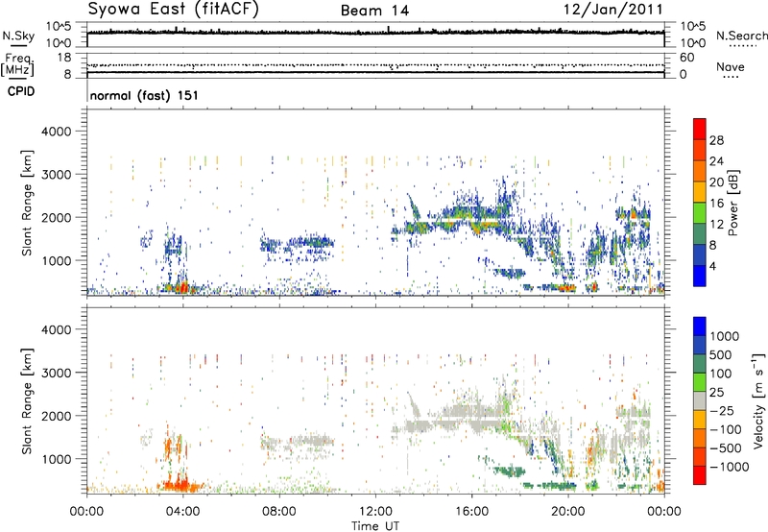The height and width of the screenshot is (532, 768).
Task: Click the red bottom Velocity colorbar segment
Action: coord(700,475)
